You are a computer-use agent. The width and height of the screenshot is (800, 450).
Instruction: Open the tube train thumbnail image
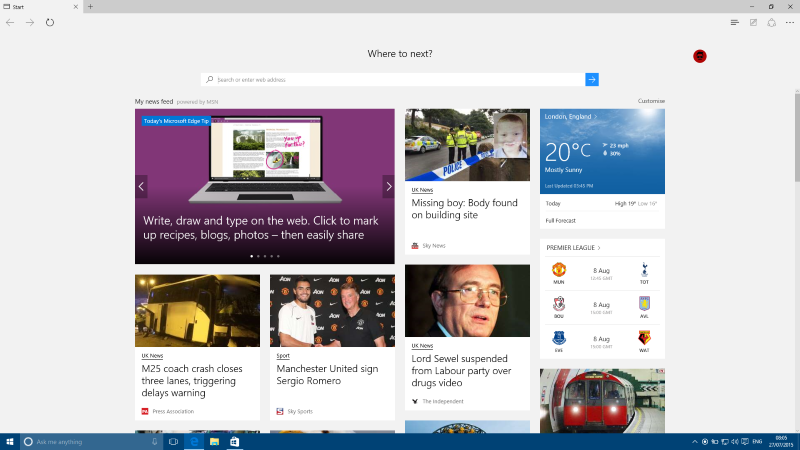tap(602, 401)
